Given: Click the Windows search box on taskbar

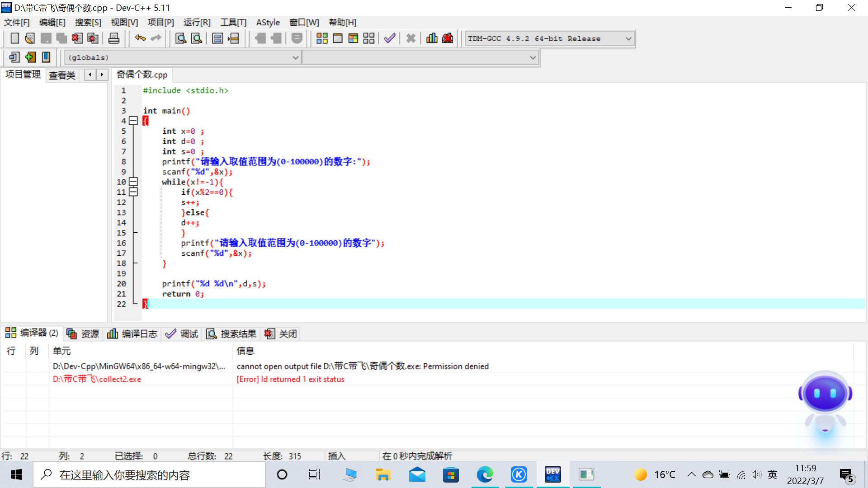Looking at the screenshot, I should [x=149, y=474].
